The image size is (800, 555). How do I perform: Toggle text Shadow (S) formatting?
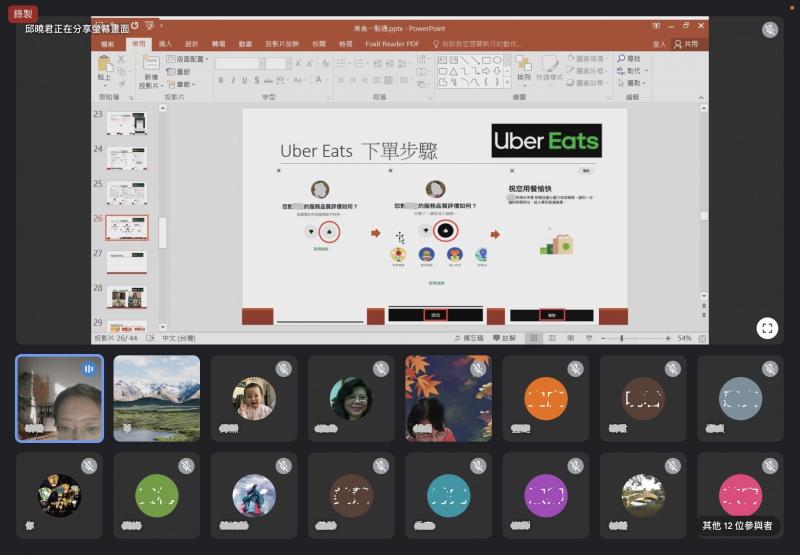pos(257,80)
